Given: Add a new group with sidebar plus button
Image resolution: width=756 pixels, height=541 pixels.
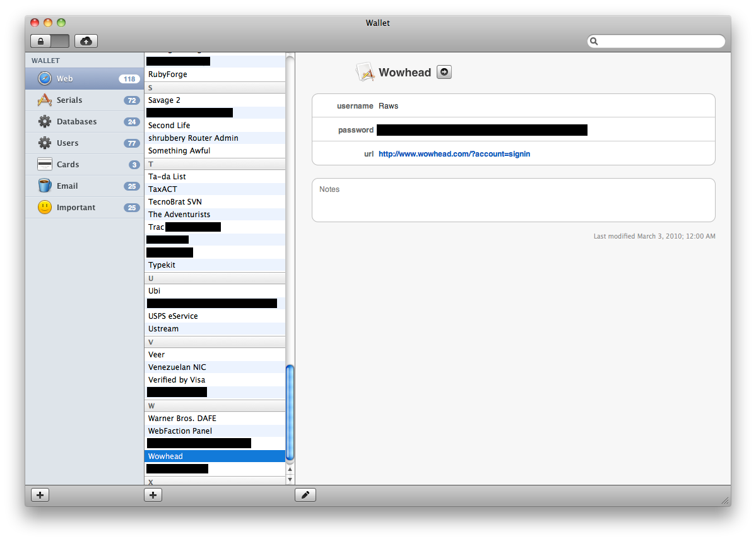Looking at the screenshot, I should click(40, 495).
